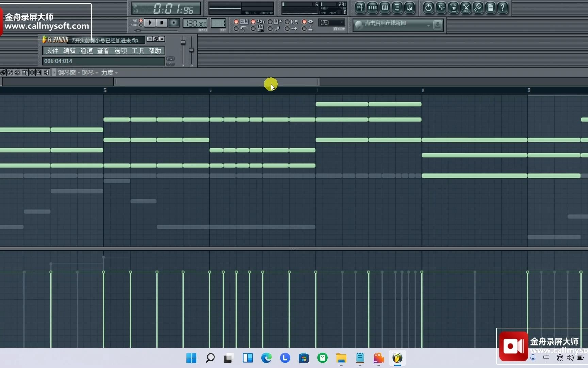Click the Cut tool scissors icon

click(465, 8)
